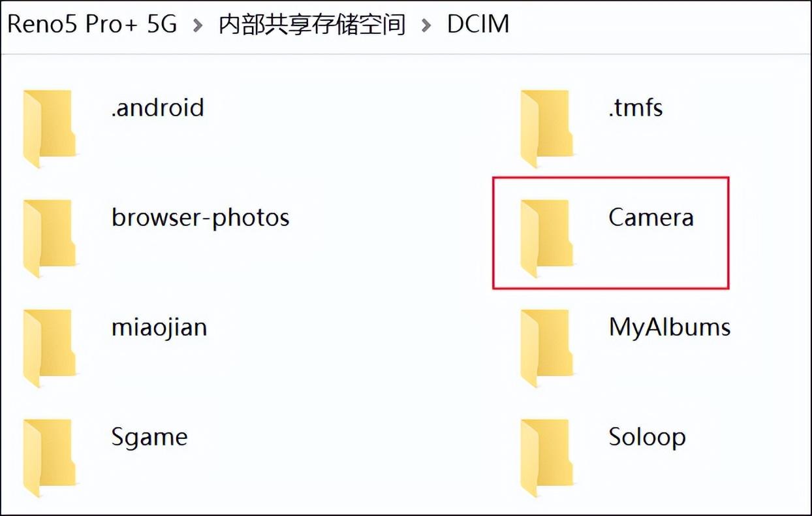Click the miaojian text label
The height and width of the screenshot is (516, 812).
[x=159, y=327]
